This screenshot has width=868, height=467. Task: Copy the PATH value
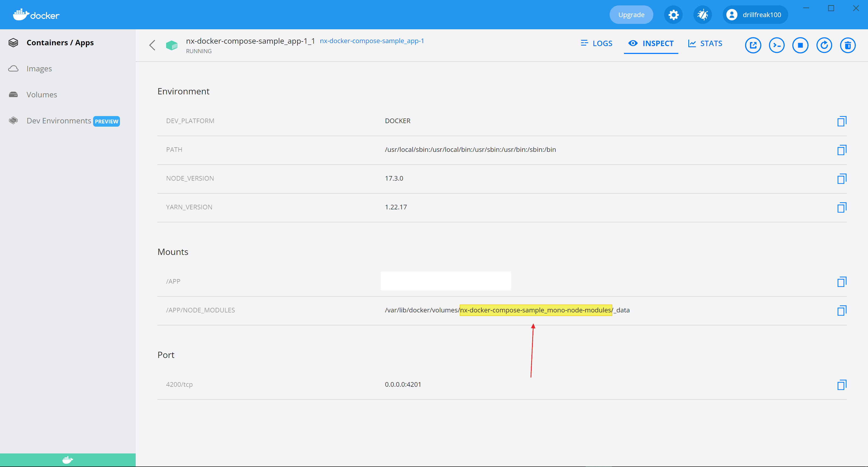coord(842,150)
